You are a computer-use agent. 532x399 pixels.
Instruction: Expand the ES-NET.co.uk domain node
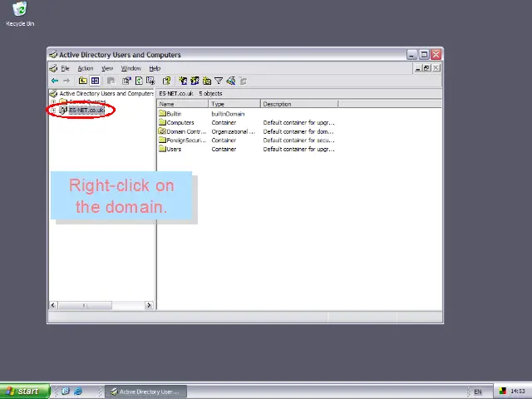coord(53,111)
